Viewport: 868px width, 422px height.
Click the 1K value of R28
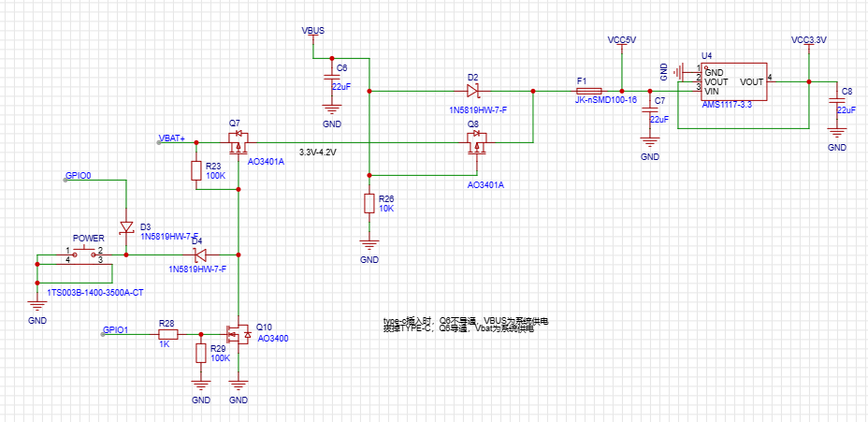tap(166, 344)
